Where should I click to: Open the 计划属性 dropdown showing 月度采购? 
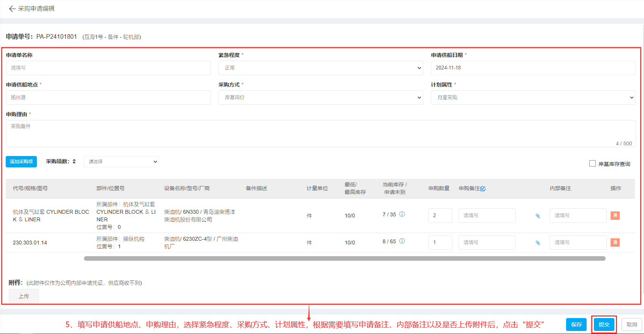pyautogui.click(x=533, y=98)
